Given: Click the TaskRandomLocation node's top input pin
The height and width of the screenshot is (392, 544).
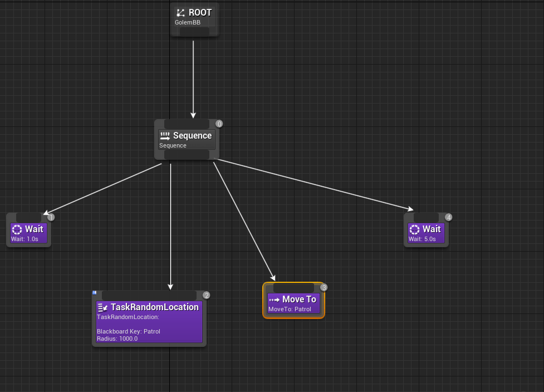Looking at the screenshot, I should coord(149,295).
